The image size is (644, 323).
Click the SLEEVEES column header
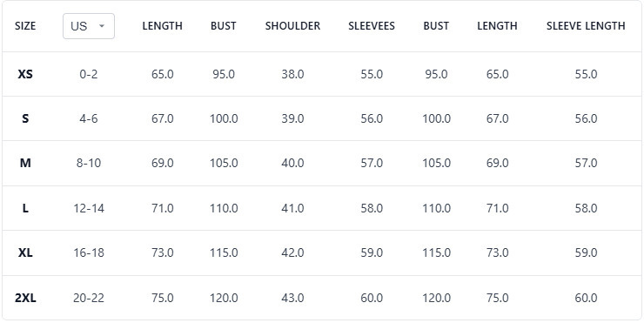click(372, 26)
